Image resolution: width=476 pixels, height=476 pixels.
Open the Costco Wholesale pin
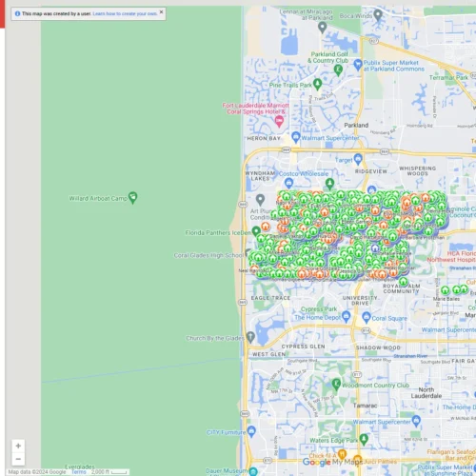tap(288, 183)
